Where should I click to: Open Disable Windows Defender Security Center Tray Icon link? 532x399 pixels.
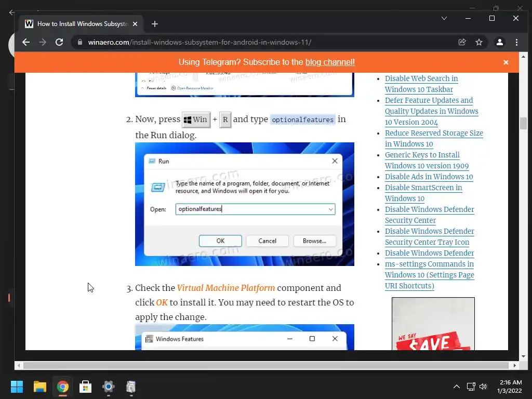[x=430, y=236]
